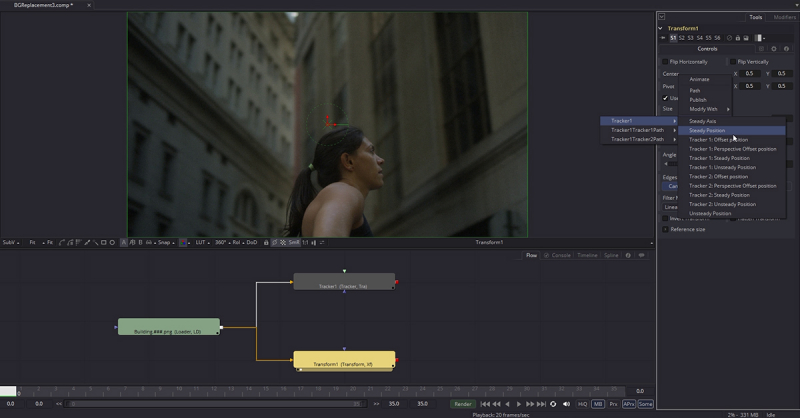The width and height of the screenshot is (800, 418).
Task: Open the Snap dropdown in the viewer toolbar
Action: 163,242
